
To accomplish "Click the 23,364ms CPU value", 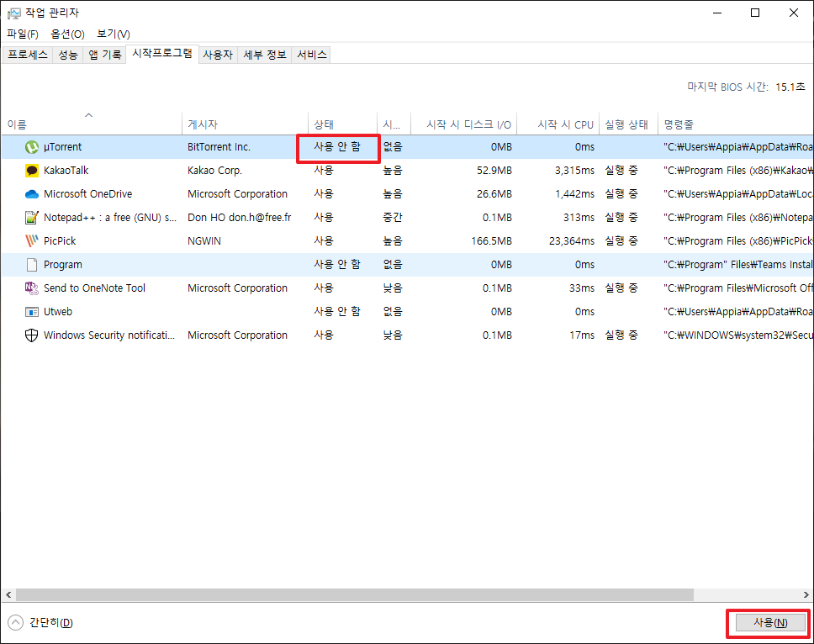I will (x=572, y=240).
